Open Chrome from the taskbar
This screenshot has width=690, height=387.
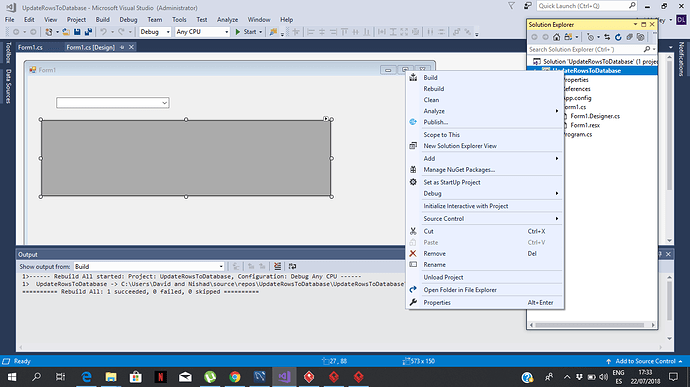click(235, 377)
